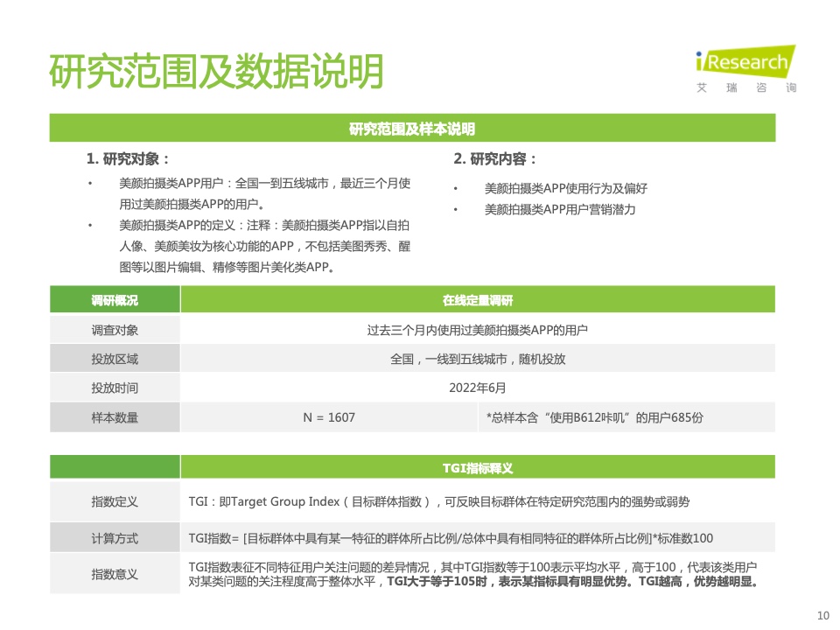The height and width of the screenshot is (630, 840).
Task: Click the header TGI指标释义
Action: [478, 467]
